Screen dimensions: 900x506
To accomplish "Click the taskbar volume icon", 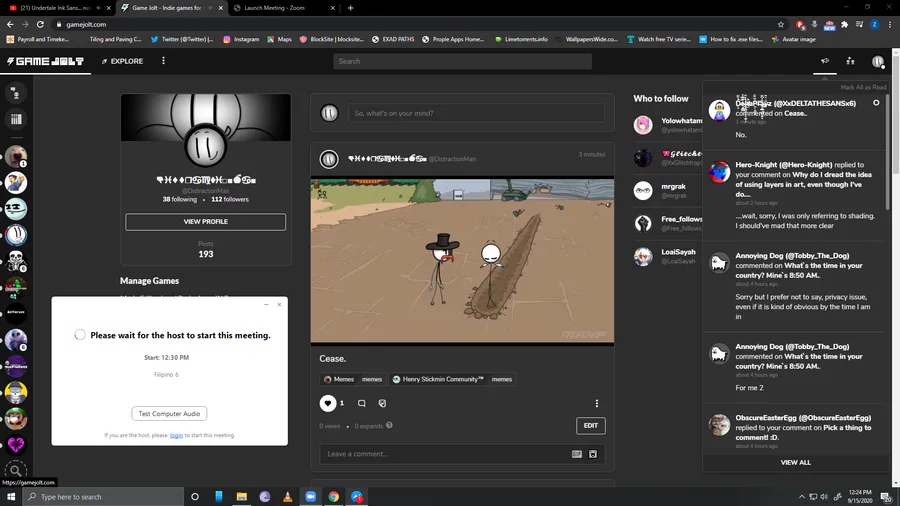I will [x=824, y=497].
